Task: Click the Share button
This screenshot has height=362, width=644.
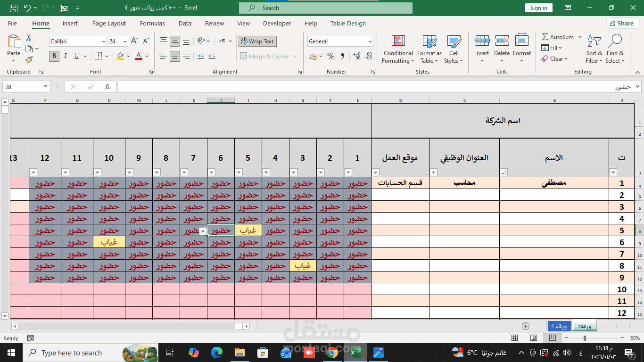Action: [622, 23]
